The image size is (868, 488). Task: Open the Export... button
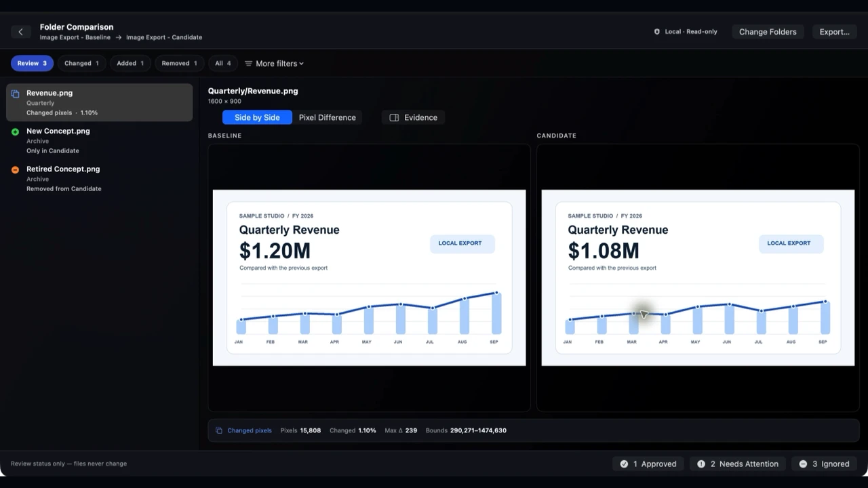point(834,32)
